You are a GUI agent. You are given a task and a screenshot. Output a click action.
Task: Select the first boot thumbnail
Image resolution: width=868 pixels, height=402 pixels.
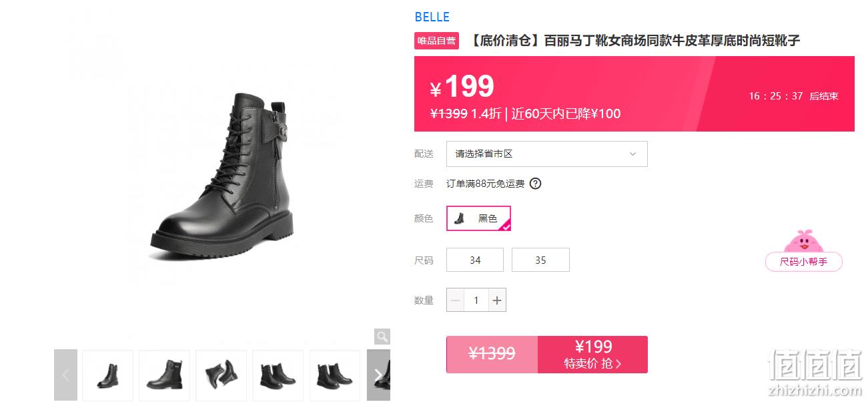point(107,375)
